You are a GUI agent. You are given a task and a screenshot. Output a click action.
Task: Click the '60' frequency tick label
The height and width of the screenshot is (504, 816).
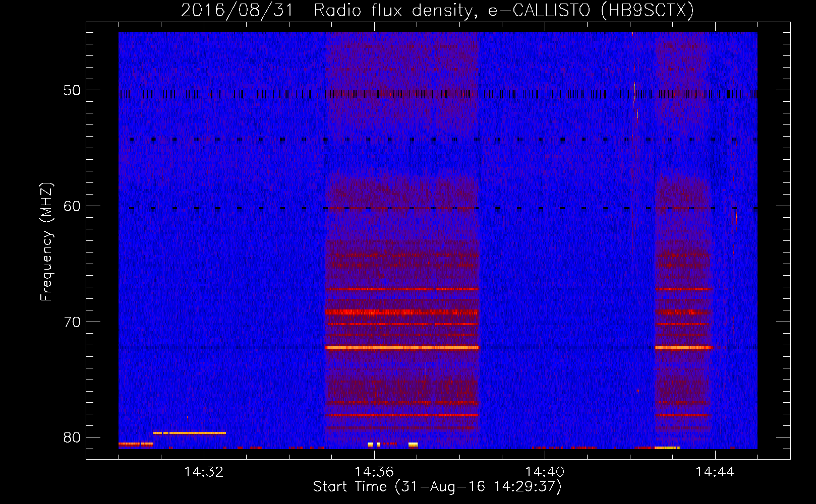click(72, 206)
